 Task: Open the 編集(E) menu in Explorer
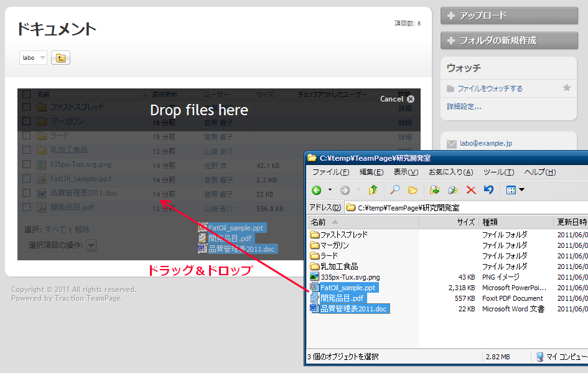point(371,172)
